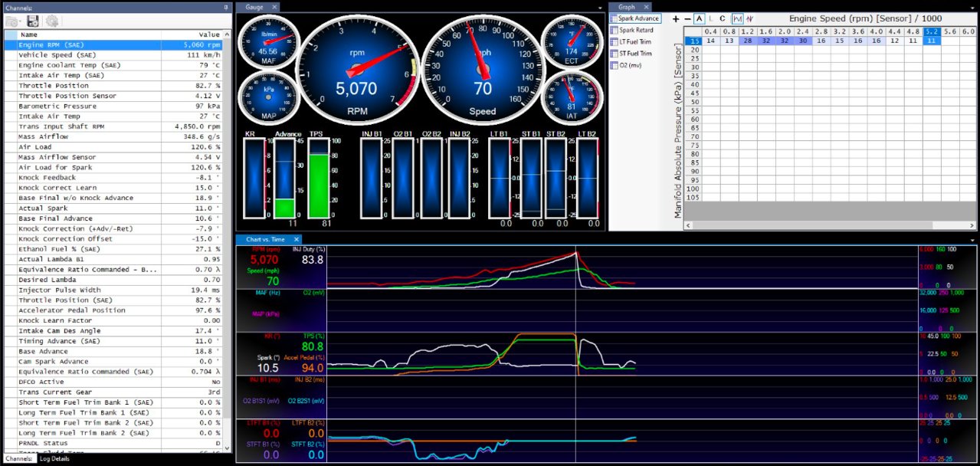Image resolution: width=980 pixels, height=466 pixels.
Task: Select the ST Fuel Trim table
Action: point(631,54)
